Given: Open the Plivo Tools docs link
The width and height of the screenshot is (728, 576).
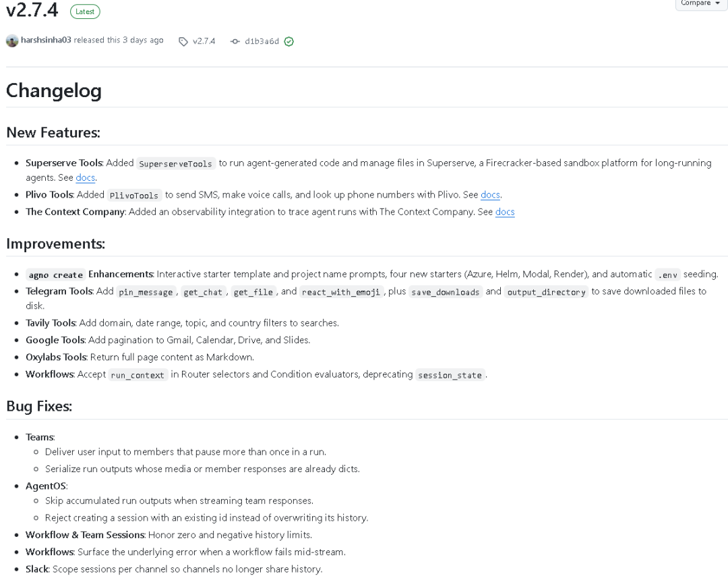Looking at the screenshot, I should click(x=490, y=195).
